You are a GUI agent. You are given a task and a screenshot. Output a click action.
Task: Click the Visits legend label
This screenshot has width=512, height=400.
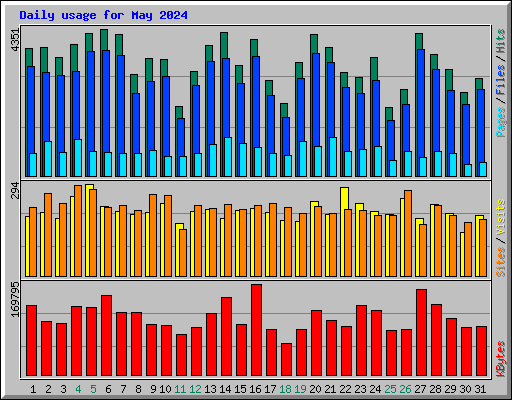coord(501,217)
